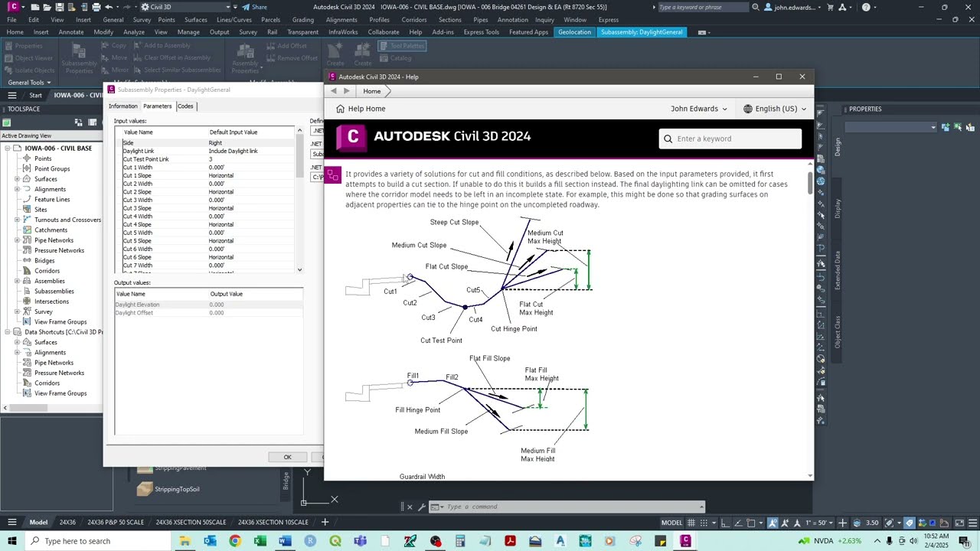980x551 pixels.
Task: Click the New drawing icon
Action: point(37,7)
